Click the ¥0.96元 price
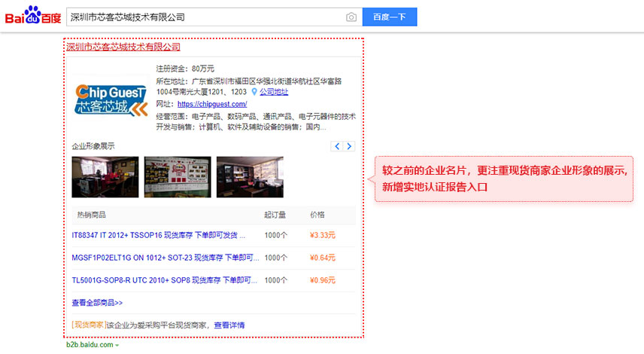 pyautogui.click(x=323, y=280)
